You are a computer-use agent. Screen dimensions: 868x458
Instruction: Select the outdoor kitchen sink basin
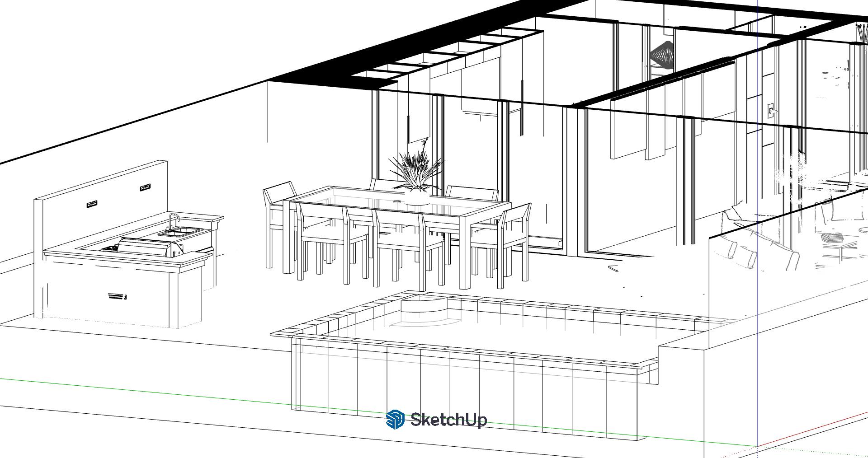[x=180, y=232]
